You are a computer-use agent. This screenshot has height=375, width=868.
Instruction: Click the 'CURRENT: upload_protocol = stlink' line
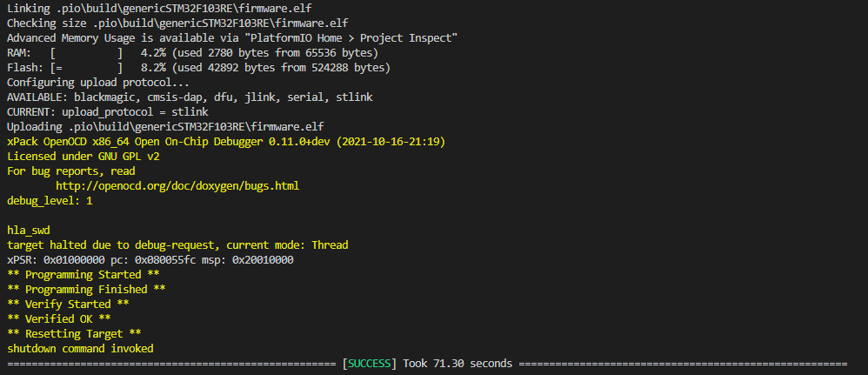(107, 111)
